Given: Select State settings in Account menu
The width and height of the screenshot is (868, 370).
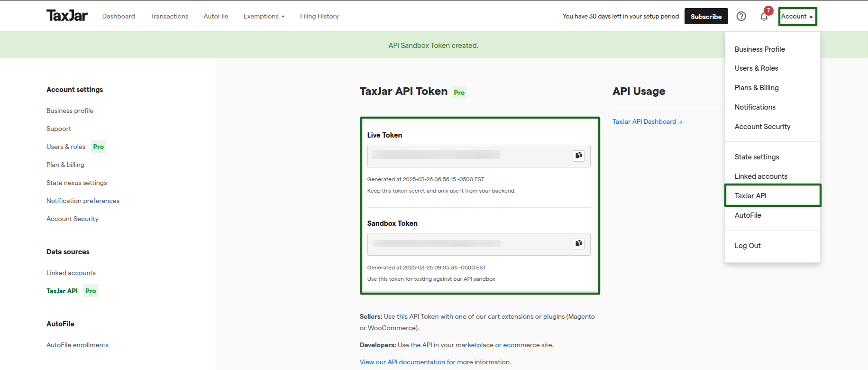Looking at the screenshot, I should (757, 157).
